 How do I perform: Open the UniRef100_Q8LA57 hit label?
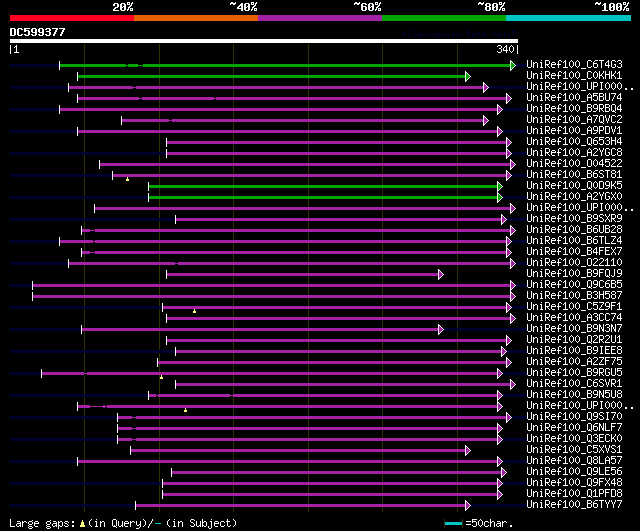574,461
